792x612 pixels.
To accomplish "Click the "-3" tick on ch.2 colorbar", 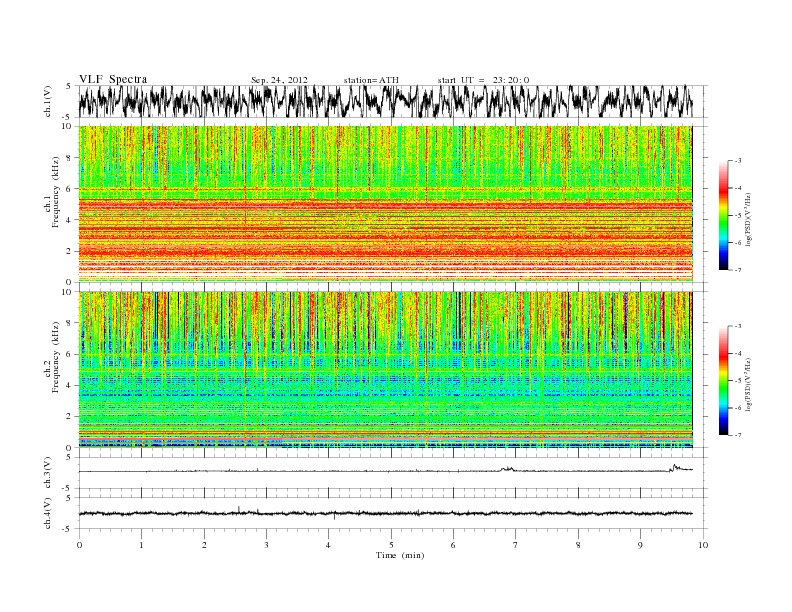I will click(x=737, y=326).
